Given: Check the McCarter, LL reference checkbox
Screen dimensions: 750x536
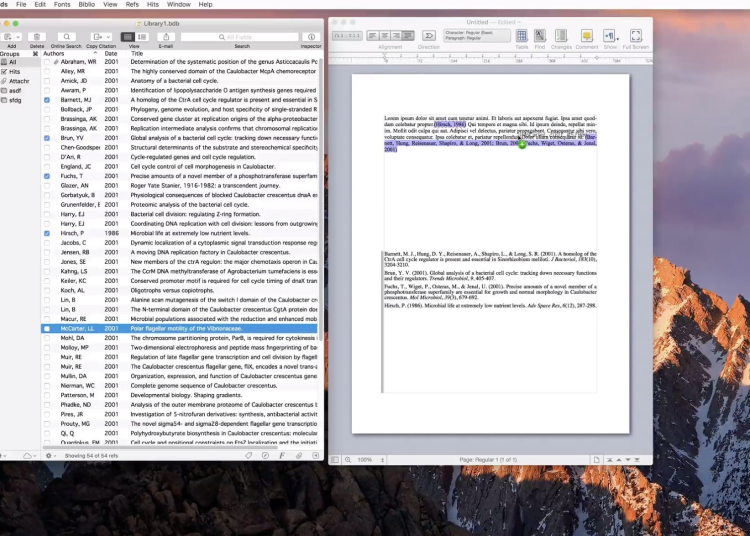Looking at the screenshot, I should (47, 328).
